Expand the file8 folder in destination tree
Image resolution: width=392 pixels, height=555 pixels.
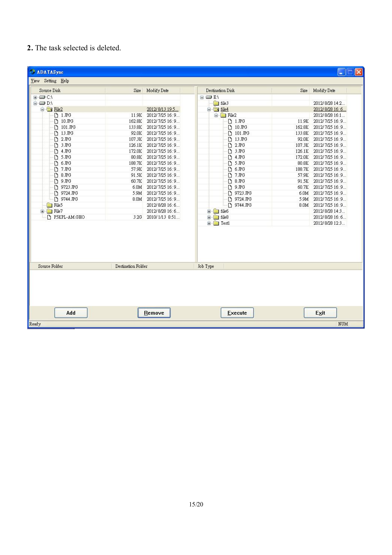209,217
